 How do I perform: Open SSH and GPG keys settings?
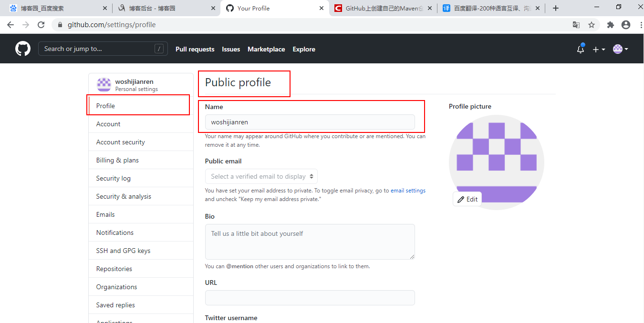tap(141, 251)
